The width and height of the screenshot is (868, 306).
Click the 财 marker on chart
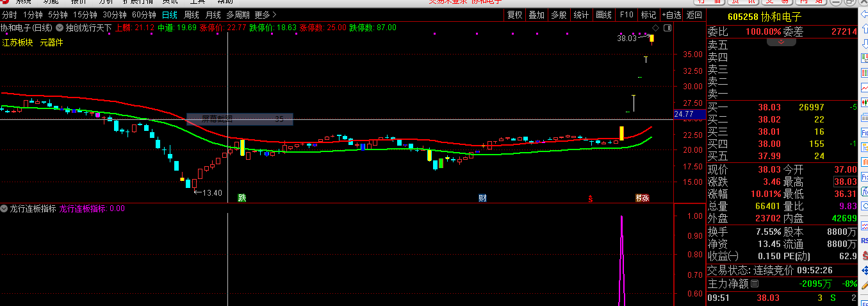[x=482, y=198]
